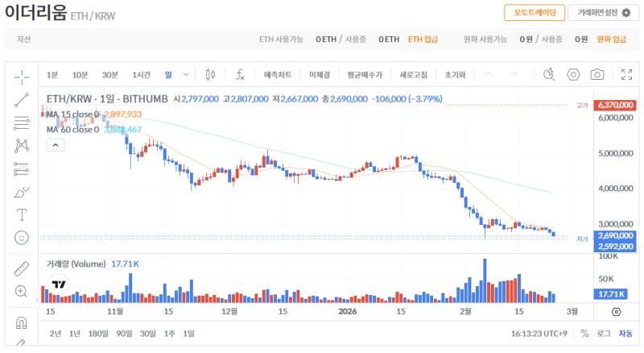
Task: Select the brush drawing tool
Action: pyautogui.click(x=22, y=192)
